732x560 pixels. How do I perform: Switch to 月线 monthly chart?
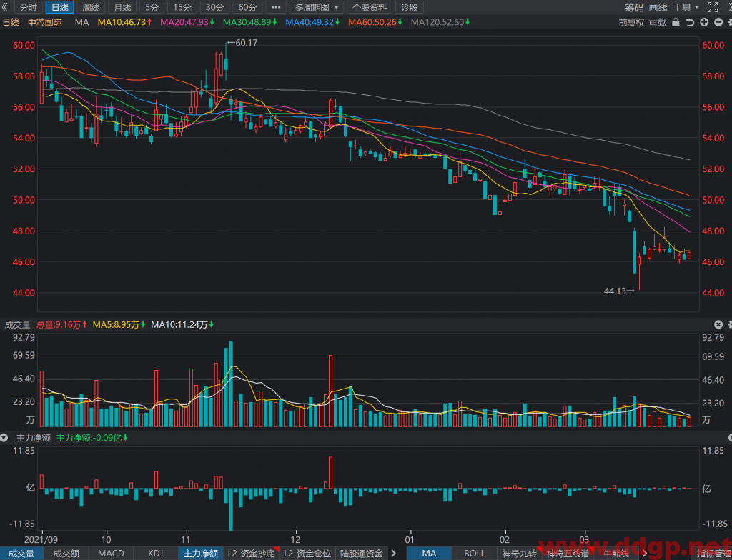(x=122, y=7)
